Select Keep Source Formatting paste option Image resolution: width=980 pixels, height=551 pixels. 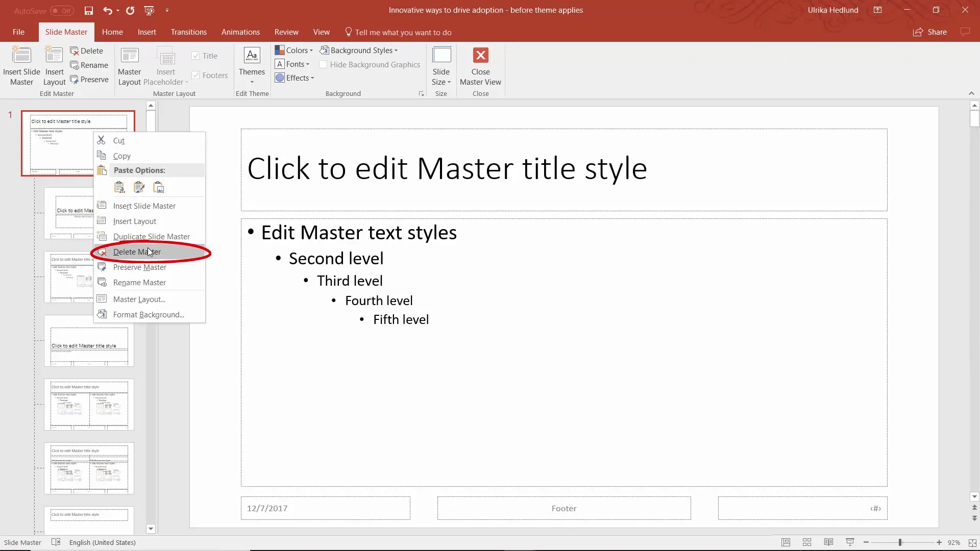(x=139, y=187)
